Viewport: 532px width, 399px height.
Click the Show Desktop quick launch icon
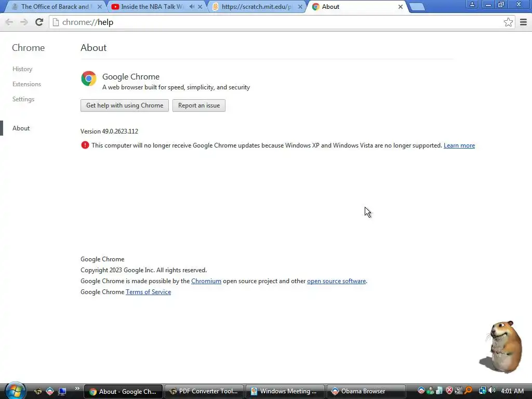pyautogui.click(x=62, y=391)
